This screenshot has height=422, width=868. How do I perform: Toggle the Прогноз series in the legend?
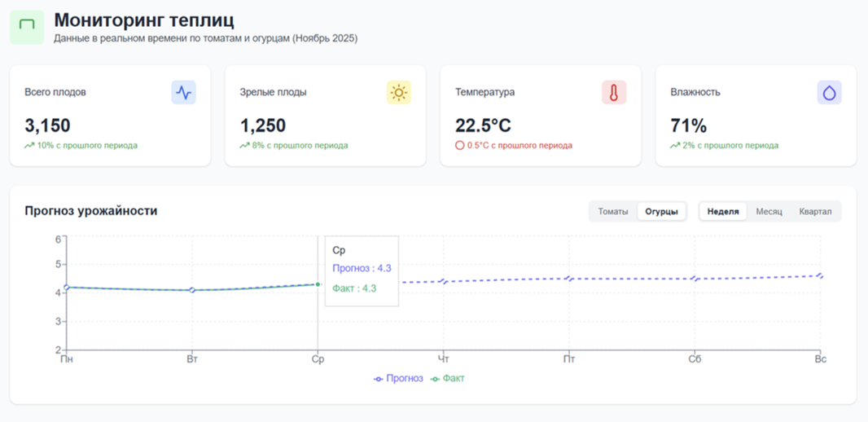[398, 379]
